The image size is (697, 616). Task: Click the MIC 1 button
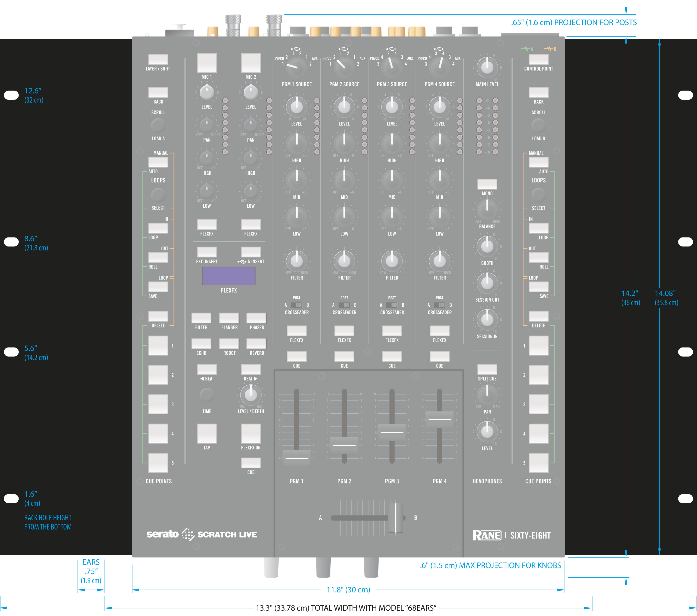(207, 63)
